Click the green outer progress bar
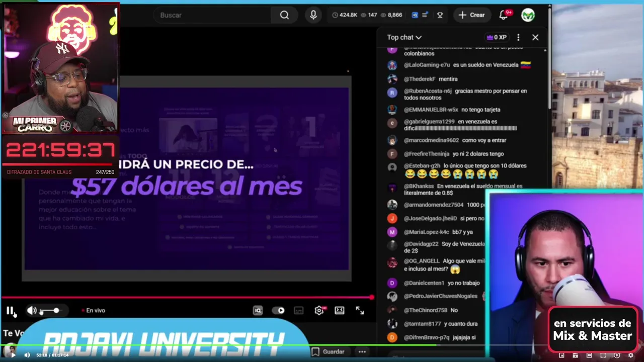Viewport: 644px width, 362px height. [322, 345]
